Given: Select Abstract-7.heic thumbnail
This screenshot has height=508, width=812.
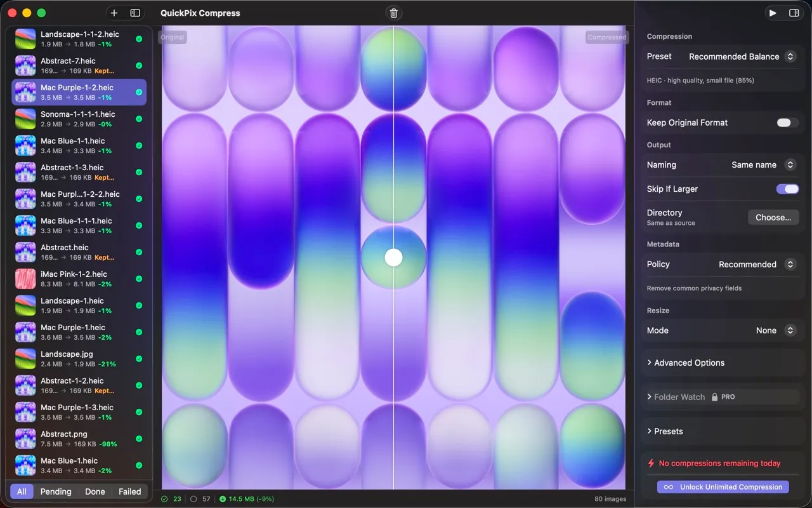Looking at the screenshot, I should tap(25, 65).
